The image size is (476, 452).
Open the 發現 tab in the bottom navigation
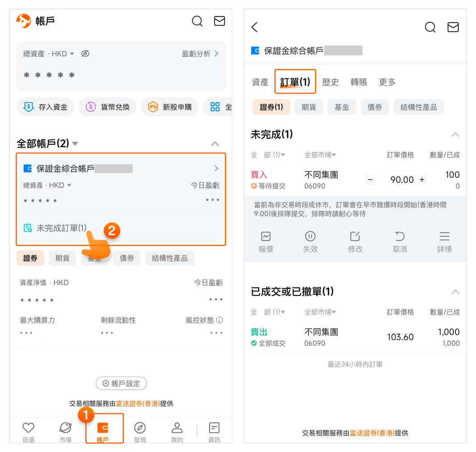140,431
